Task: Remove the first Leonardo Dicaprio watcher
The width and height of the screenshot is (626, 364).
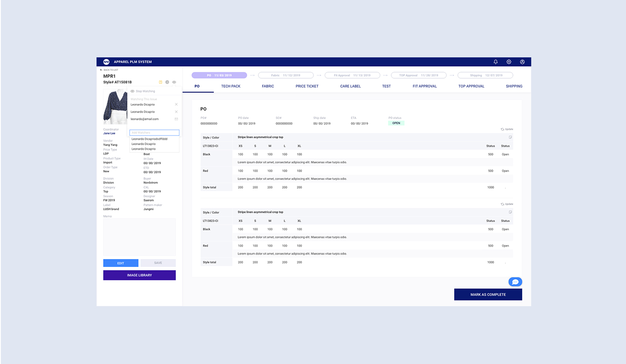Action: (x=176, y=105)
